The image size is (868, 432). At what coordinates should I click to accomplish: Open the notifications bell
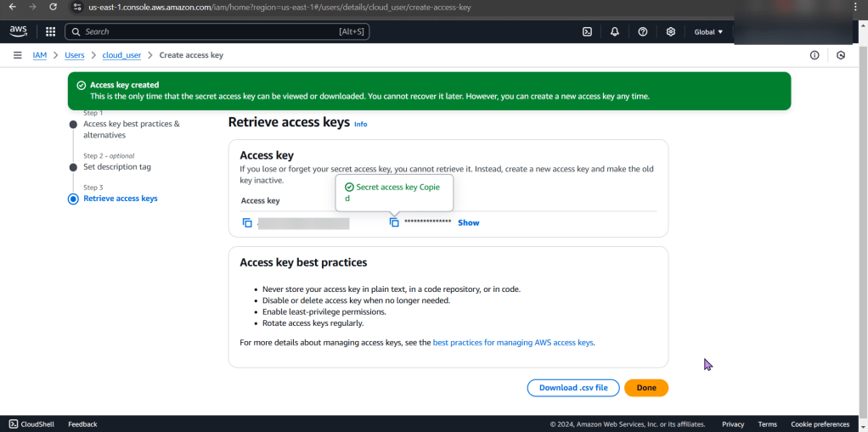(x=615, y=32)
